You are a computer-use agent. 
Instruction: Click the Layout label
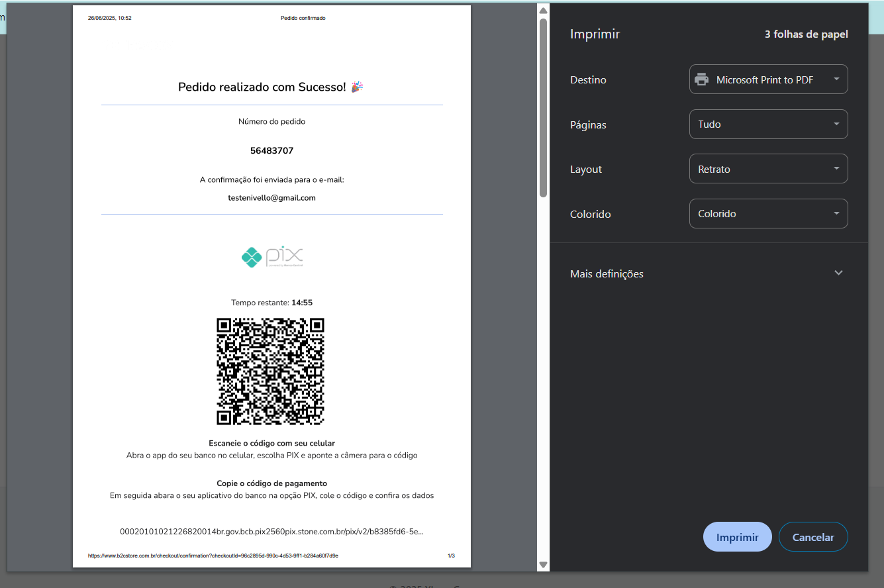586,170
